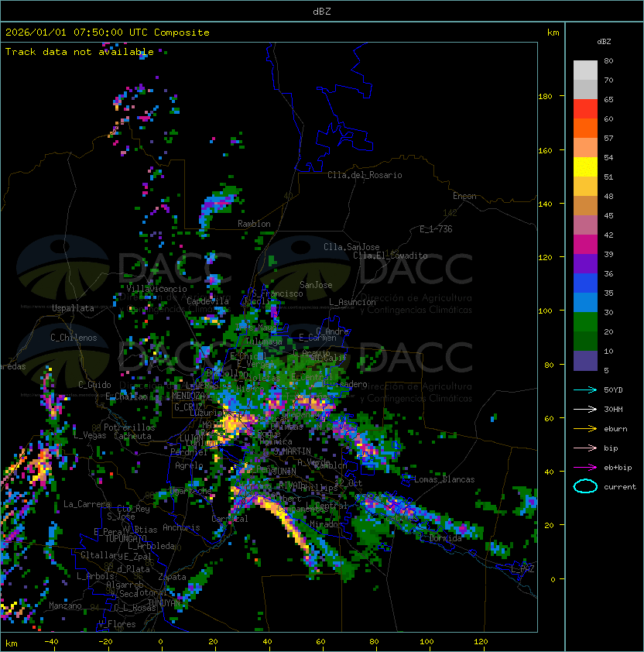Pick the brown 45-48 dBZ color band
Image resolution: width=644 pixels, height=652 pixels.
pyautogui.click(x=585, y=206)
